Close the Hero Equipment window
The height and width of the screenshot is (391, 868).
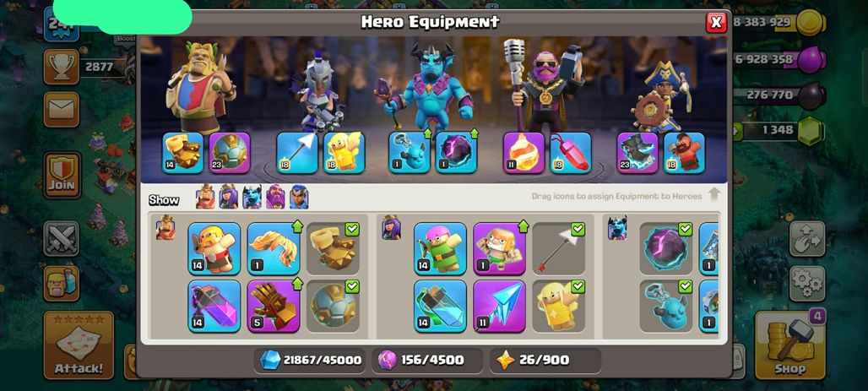[716, 22]
